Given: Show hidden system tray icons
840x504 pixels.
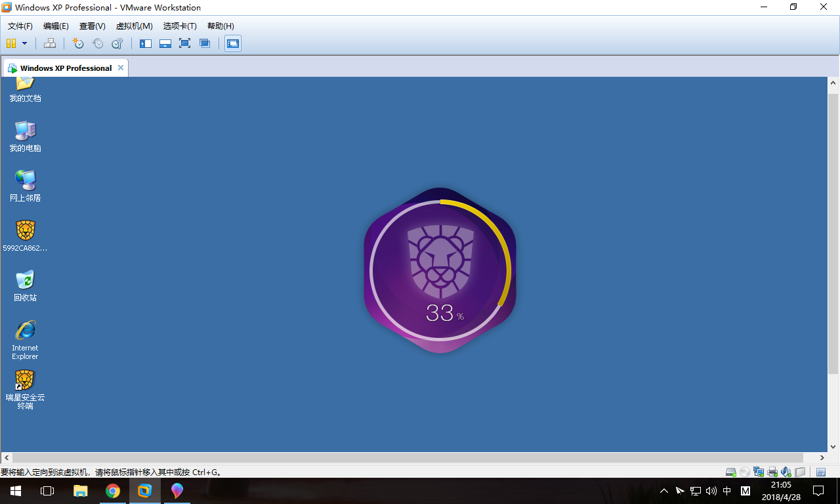Looking at the screenshot, I should click(x=664, y=491).
